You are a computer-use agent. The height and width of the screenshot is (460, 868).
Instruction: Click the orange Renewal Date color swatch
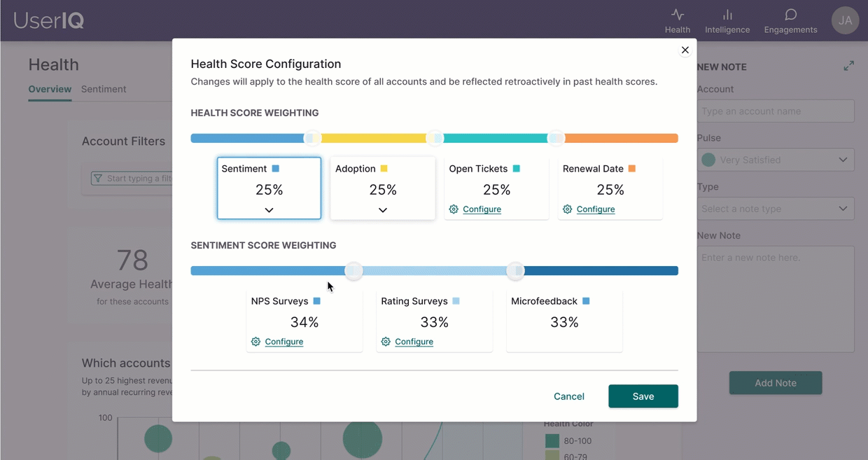click(x=632, y=169)
